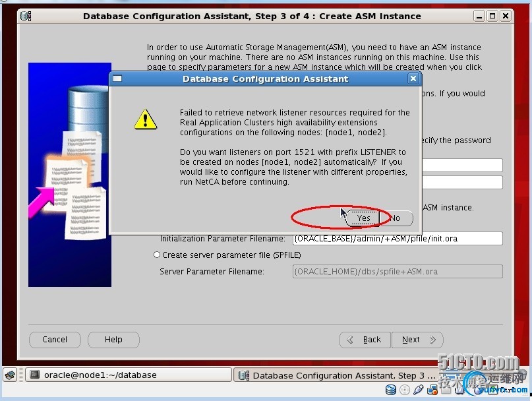Viewport: 532px width, 401px height.
Task: Open Help for the ASM instance step
Action: [113, 340]
